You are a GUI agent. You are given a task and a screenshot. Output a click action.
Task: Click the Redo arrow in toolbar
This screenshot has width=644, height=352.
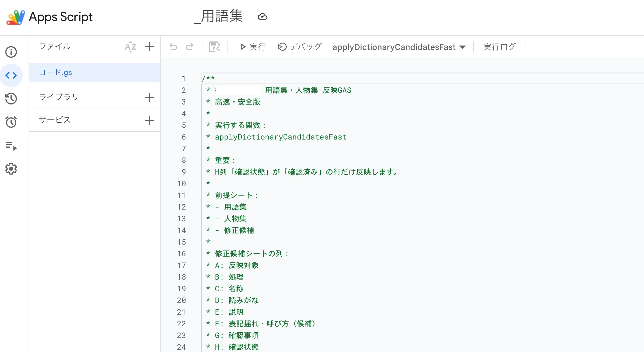click(190, 47)
